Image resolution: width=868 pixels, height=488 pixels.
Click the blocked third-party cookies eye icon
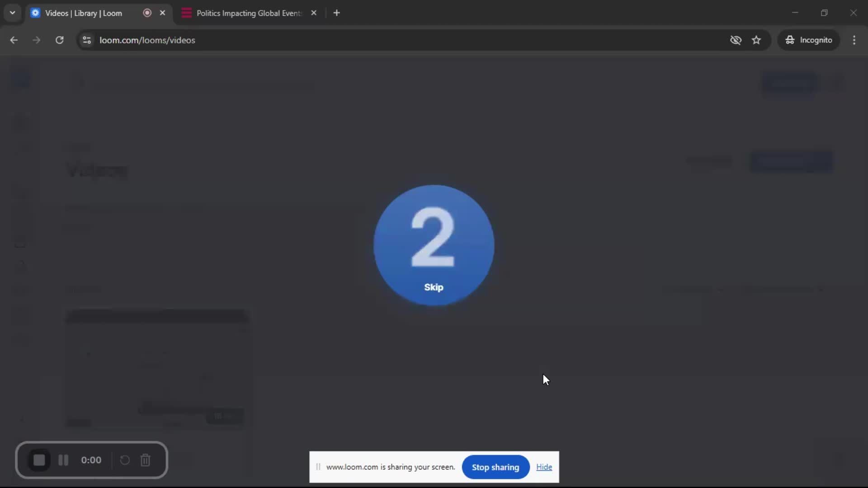(x=736, y=40)
